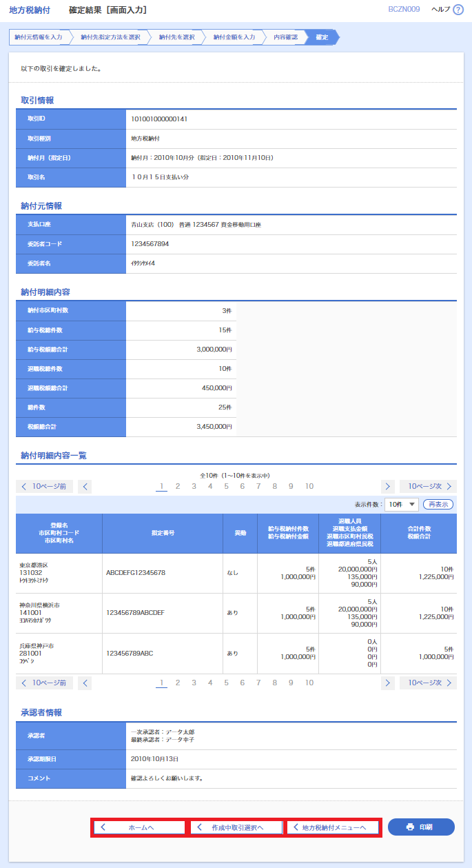Click the 再表示 button
472x868 pixels.
[x=438, y=505]
